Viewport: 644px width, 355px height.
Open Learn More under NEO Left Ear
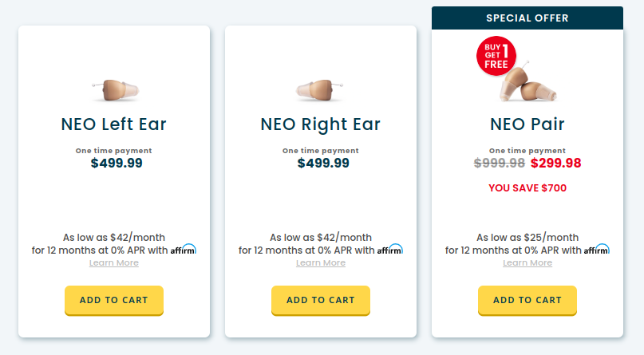114,263
